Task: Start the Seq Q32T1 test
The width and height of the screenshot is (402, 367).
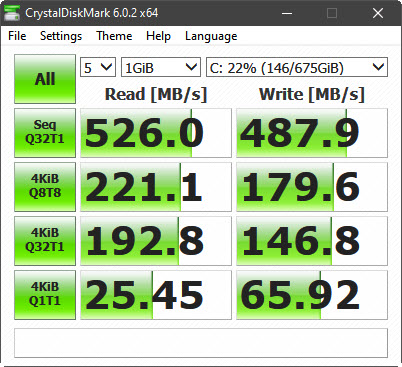Action: click(x=45, y=133)
